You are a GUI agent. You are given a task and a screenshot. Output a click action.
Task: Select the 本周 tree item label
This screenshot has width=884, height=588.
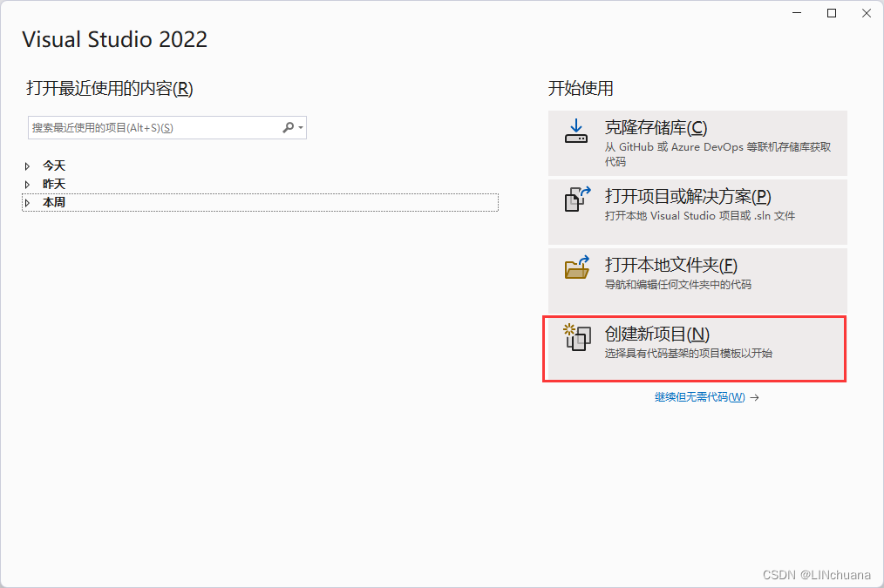coord(54,202)
